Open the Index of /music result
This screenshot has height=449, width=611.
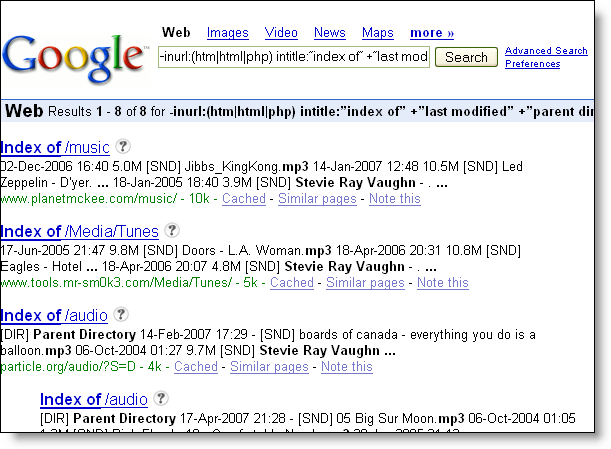pos(55,148)
